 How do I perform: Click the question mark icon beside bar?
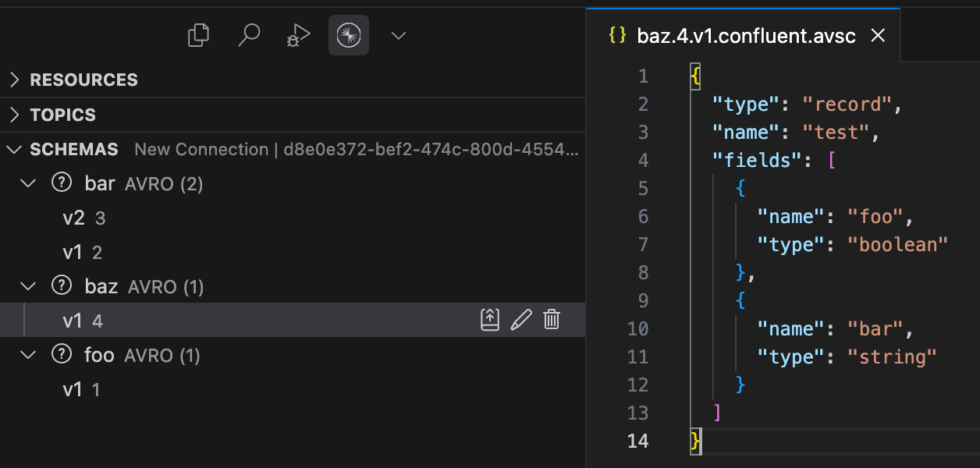[x=61, y=183]
